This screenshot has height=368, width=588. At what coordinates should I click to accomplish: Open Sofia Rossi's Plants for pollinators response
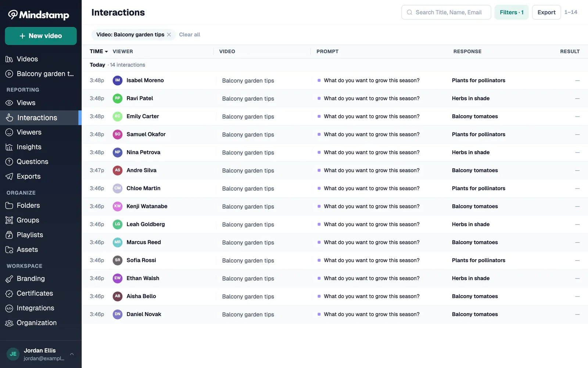[478, 260]
